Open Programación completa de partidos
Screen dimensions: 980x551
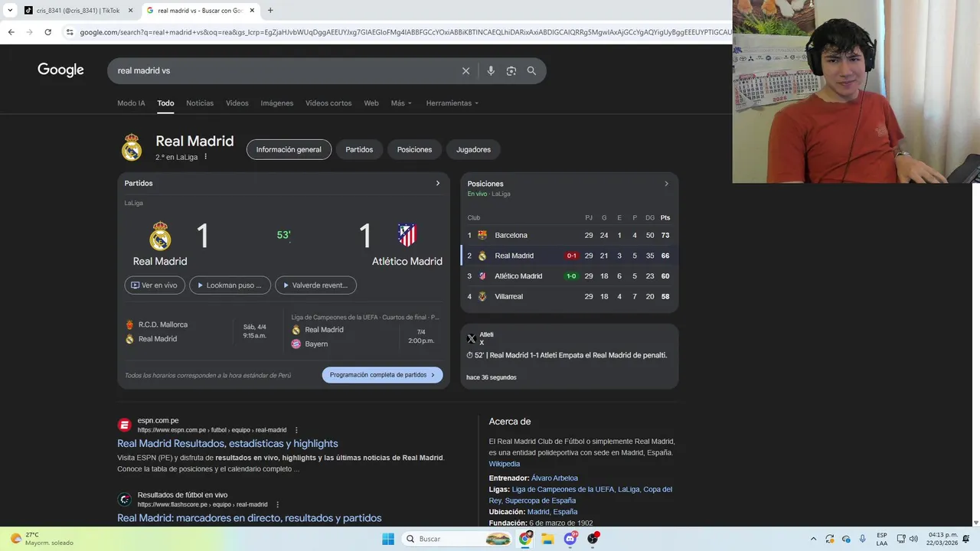click(x=382, y=375)
